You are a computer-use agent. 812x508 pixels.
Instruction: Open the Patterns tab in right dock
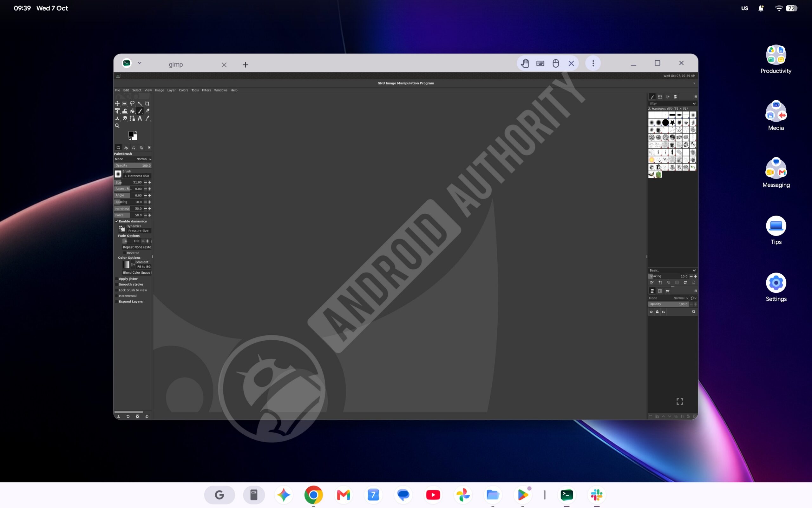660,97
